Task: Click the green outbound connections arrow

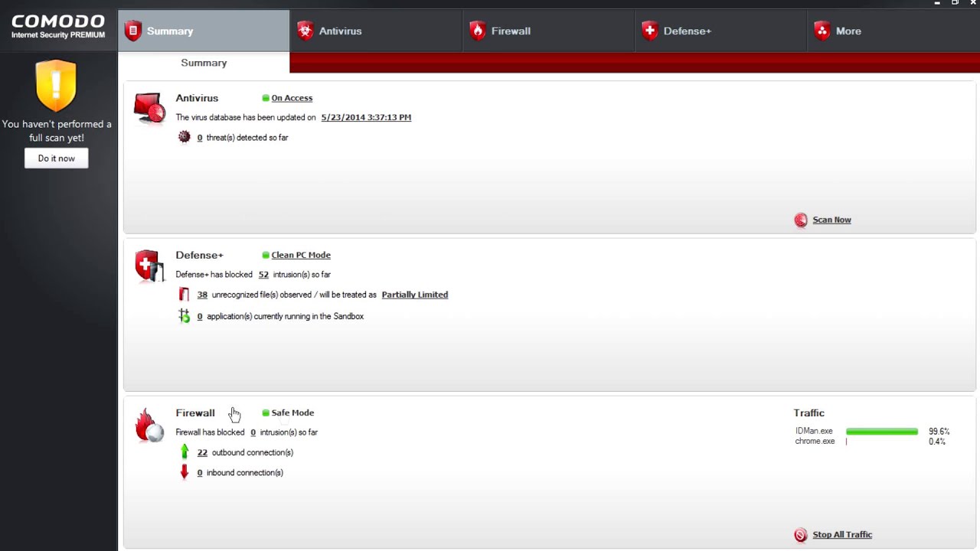Action: [184, 452]
